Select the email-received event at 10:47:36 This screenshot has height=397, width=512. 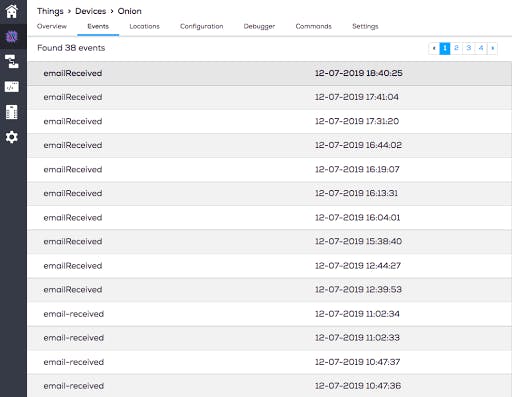[x=270, y=386]
